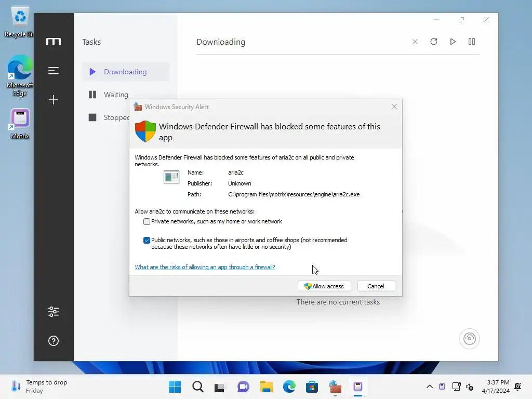Maximize the Motrix window

coord(461,20)
